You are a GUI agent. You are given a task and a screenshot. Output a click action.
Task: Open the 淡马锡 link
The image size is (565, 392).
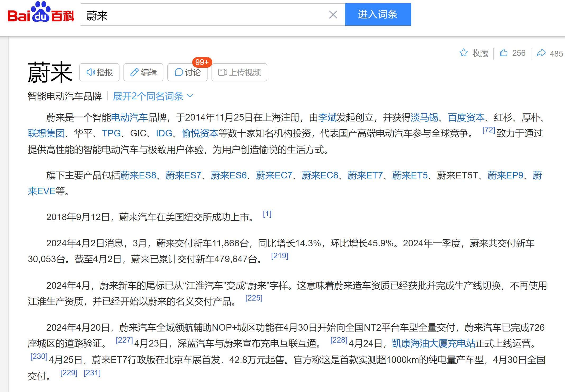424,117
